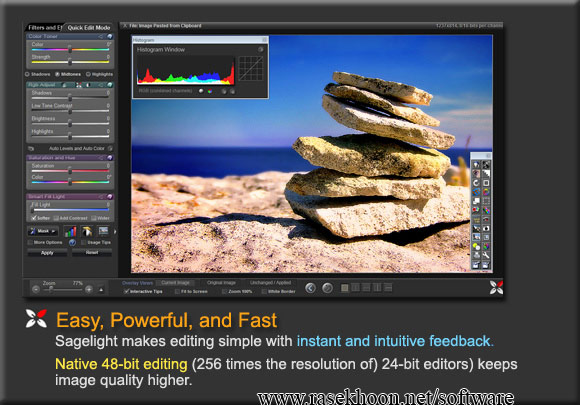Collapse Saturation and Hue section via its arrow
The width and height of the screenshot is (580, 405).
click(x=101, y=158)
